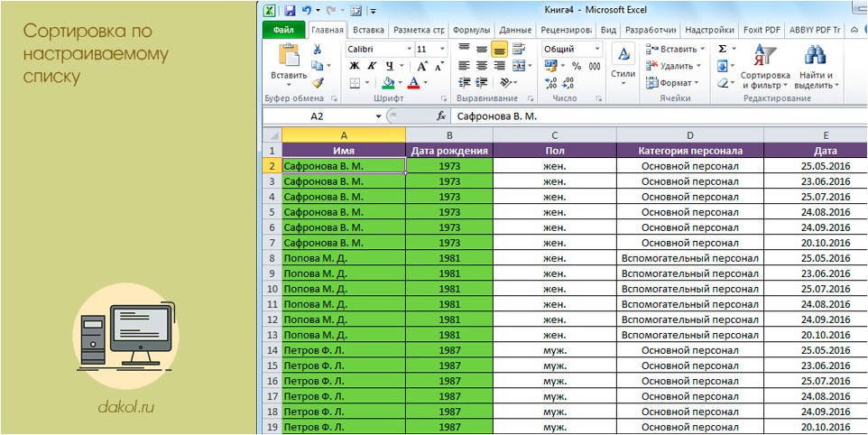Open Шрифт group dialog launcher

pos(444,98)
